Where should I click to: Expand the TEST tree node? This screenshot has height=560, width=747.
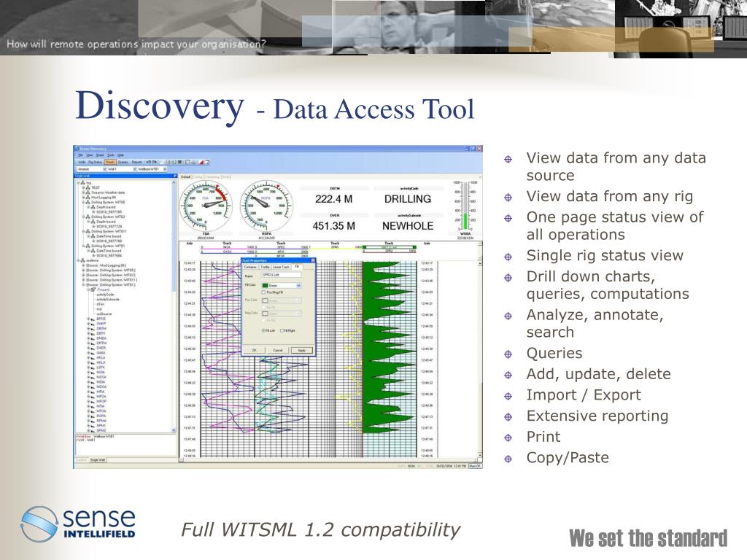click(x=83, y=187)
